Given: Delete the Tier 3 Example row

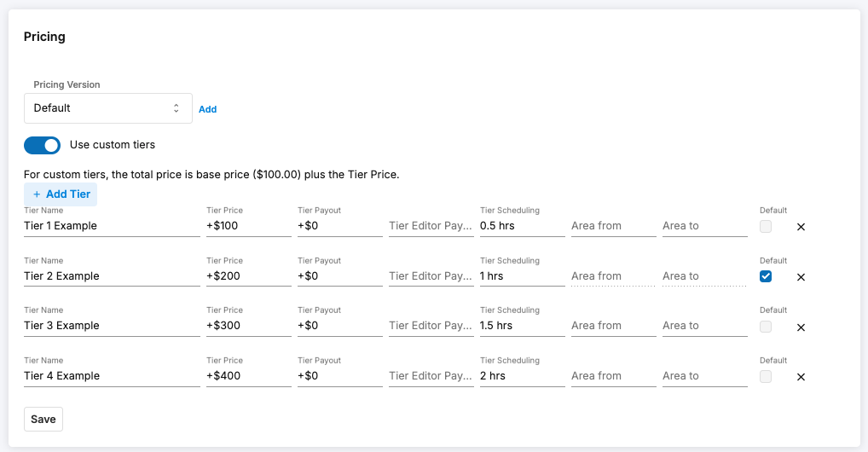Looking at the screenshot, I should (801, 327).
